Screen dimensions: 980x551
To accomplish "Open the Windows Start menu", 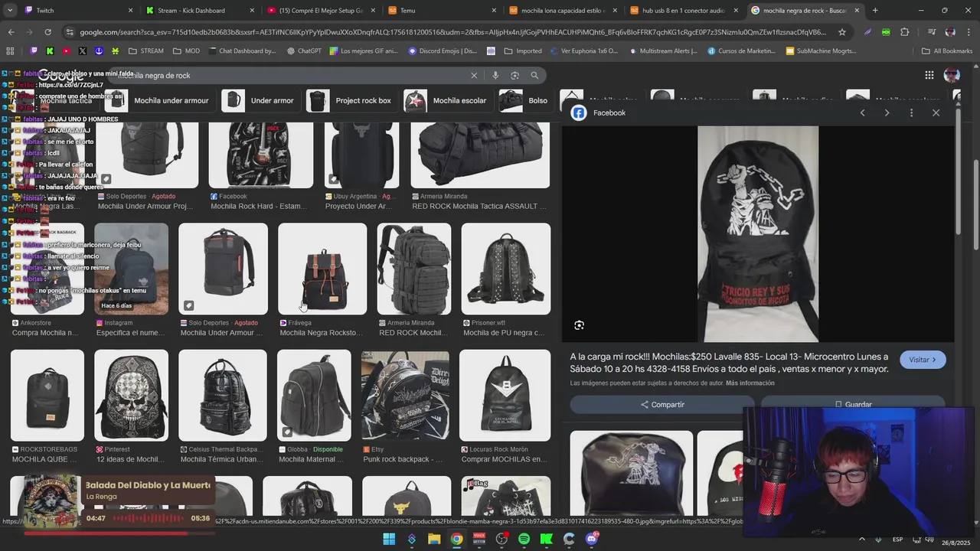I will (x=389, y=539).
